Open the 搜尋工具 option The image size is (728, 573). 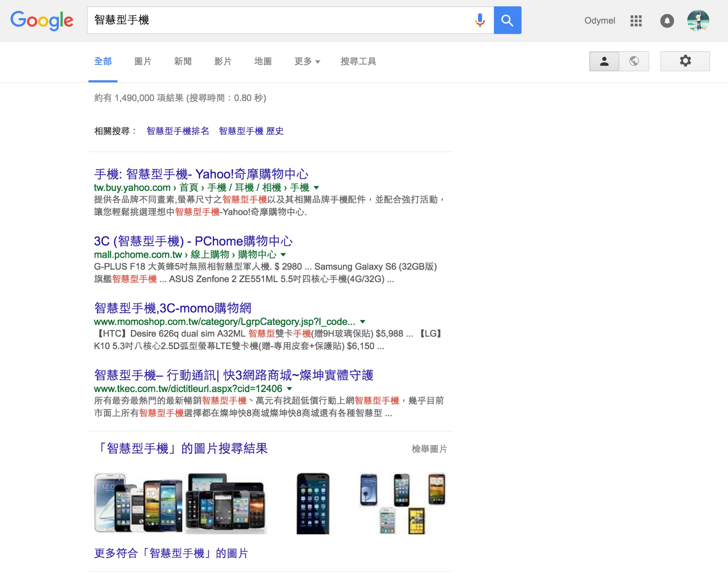359,61
